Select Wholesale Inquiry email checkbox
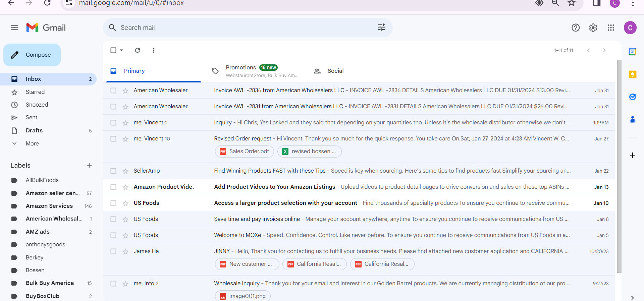Viewport: 644px width, 301px height. click(x=113, y=284)
